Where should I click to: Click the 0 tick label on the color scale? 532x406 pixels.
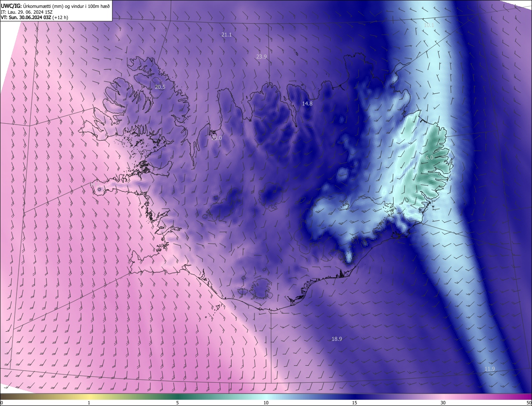[x=2, y=403]
